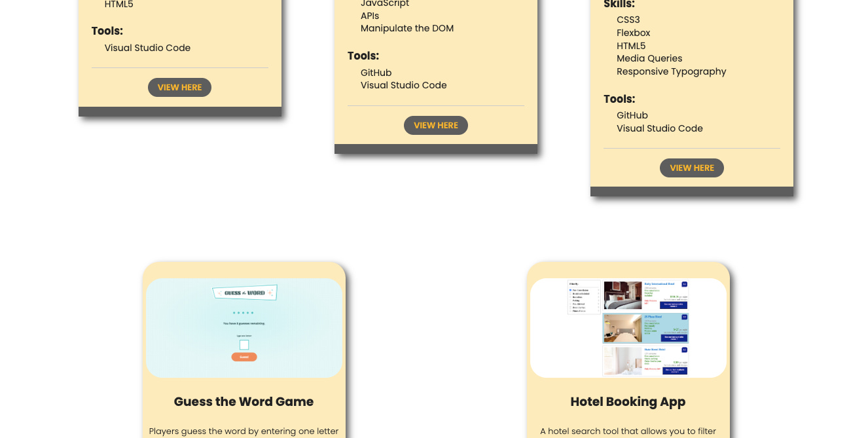Open the Guess the Word game screenshot
The width and height of the screenshot is (868, 438).
click(x=244, y=328)
